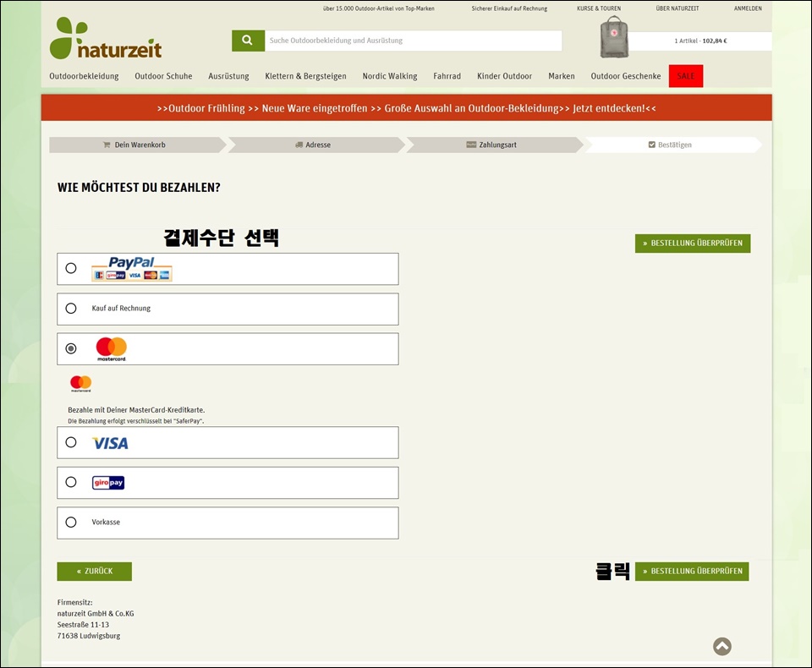
Task: Select the Vorkasse radio button
Action: 71,522
